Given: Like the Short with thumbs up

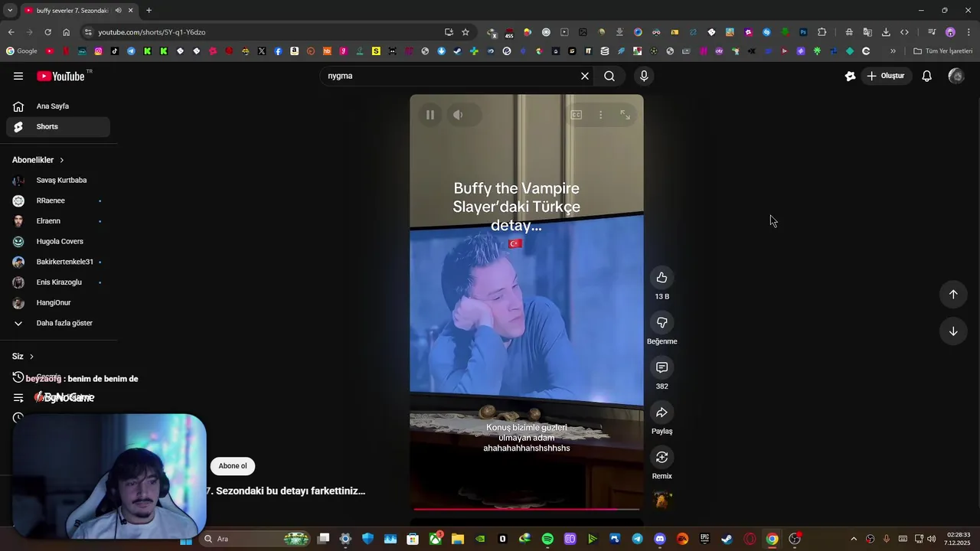Looking at the screenshot, I should 662,278.
